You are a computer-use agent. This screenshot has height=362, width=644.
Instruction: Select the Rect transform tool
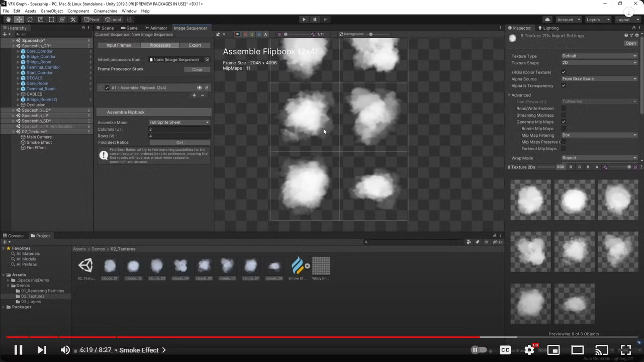51,20
